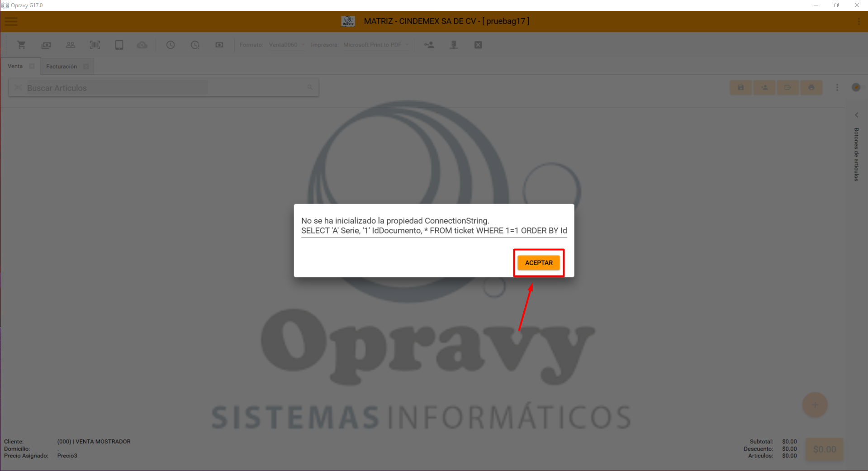Click the Subtotal $0.00 value
Image resolution: width=868 pixels, height=471 pixels.
(x=789, y=442)
